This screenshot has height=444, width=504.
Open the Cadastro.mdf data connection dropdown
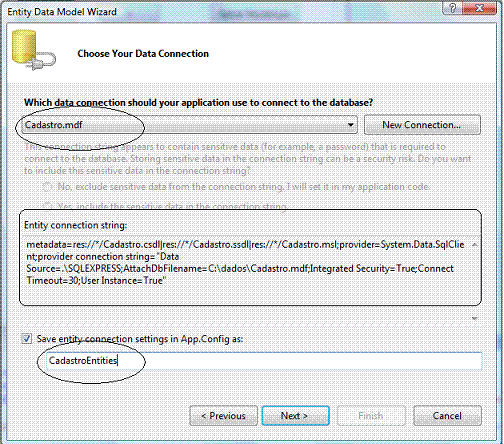pos(189,125)
